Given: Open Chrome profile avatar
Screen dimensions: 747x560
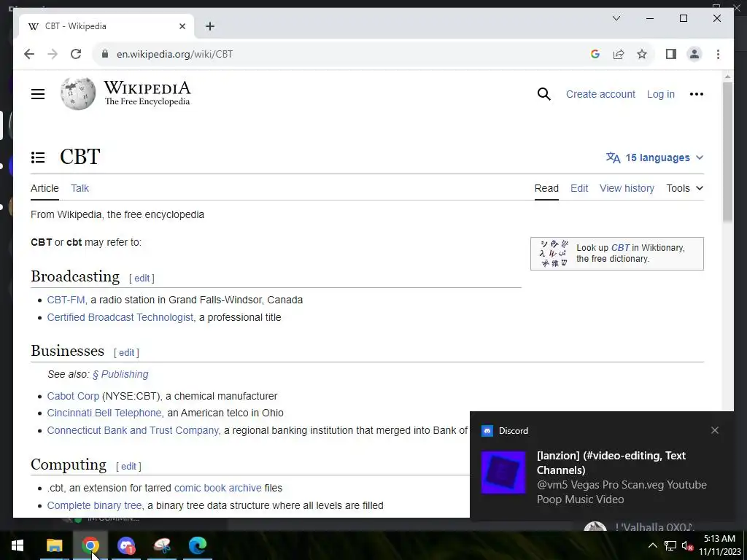Looking at the screenshot, I should pyautogui.click(x=694, y=54).
